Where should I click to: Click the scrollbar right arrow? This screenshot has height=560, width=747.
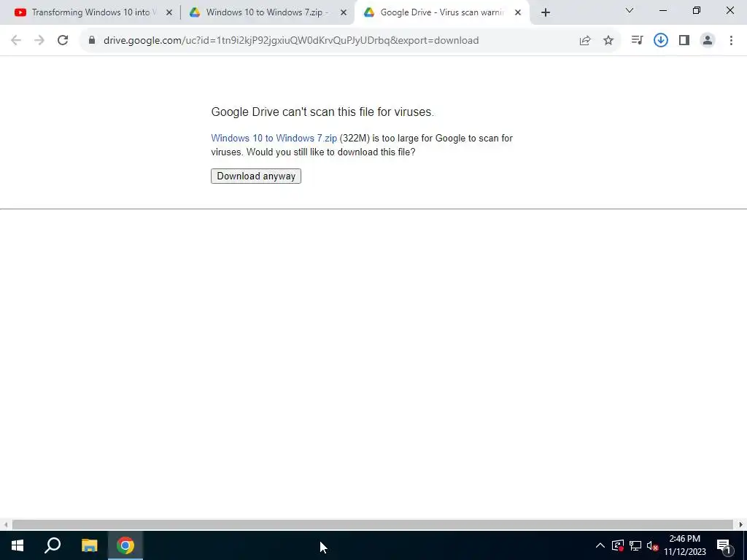click(741, 524)
